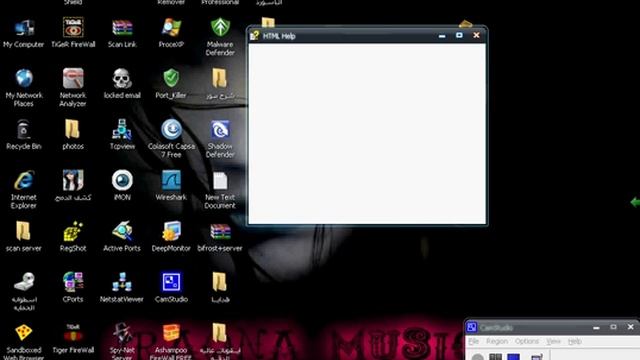Click the Tiger FireWall icon in bottom row

tap(73, 333)
